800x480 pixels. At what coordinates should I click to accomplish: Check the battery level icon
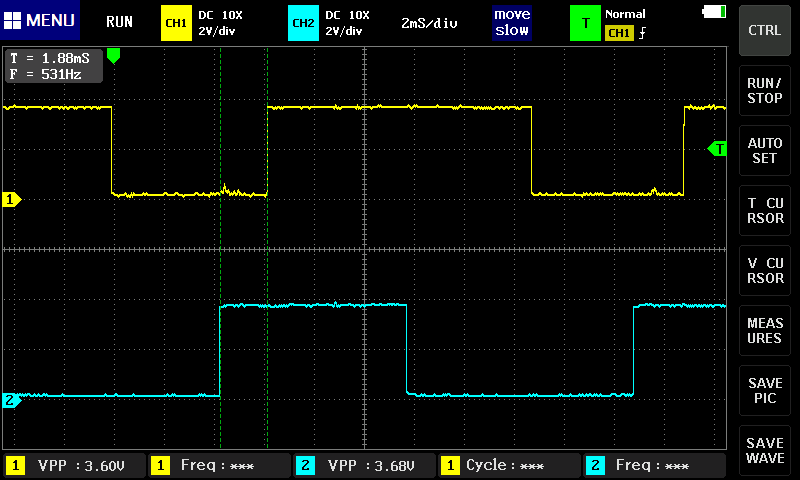click(x=714, y=12)
